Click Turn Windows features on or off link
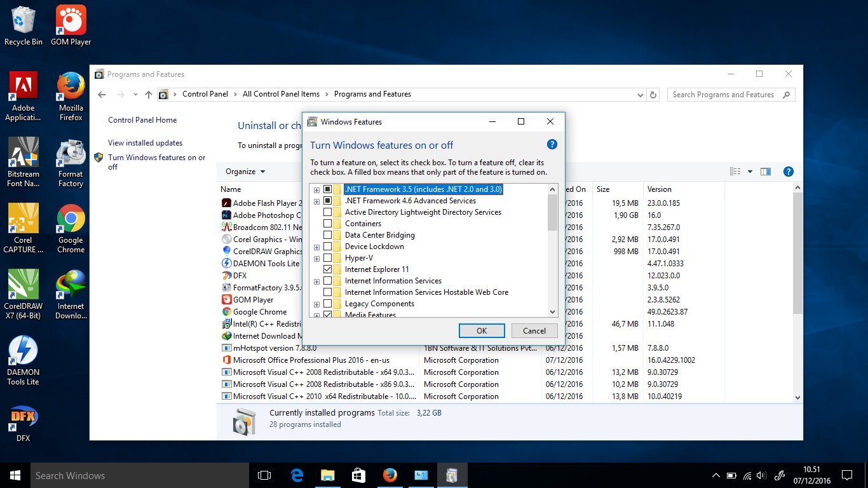Viewport: 868px width, 488px height. pyautogui.click(x=157, y=162)
